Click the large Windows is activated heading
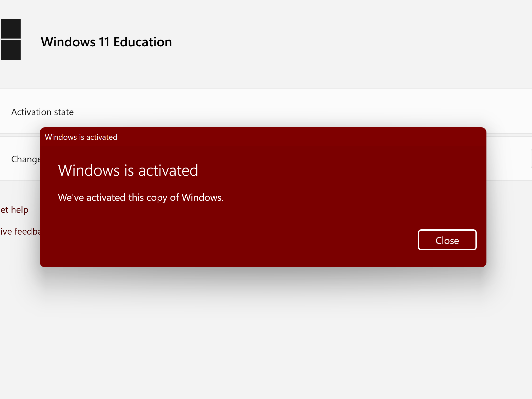The width and height of the screenshot is (532, 399). (x=128, y=170)
